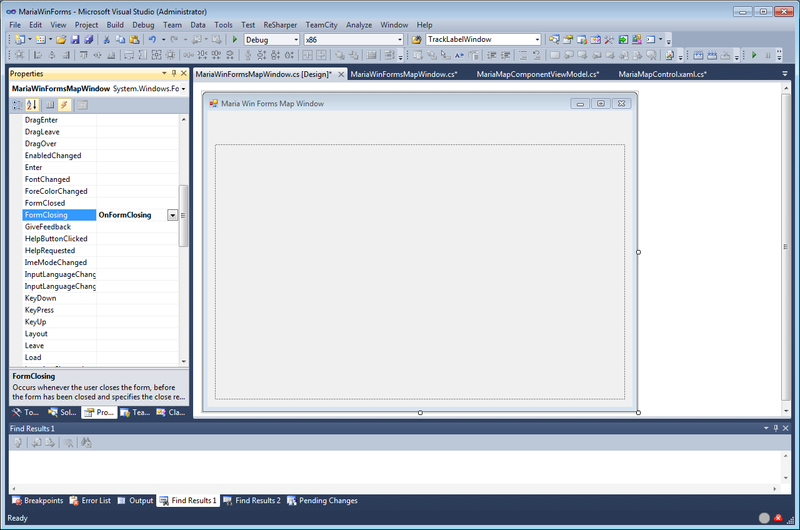
Task: Click the Property Pages icon in Properties toolbar
Action: [82, 105]
